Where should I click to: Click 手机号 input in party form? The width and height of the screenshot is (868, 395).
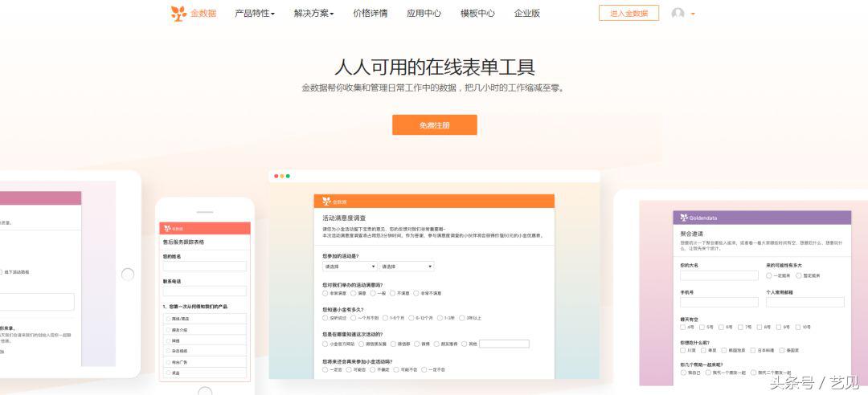(x=719, y=302)
